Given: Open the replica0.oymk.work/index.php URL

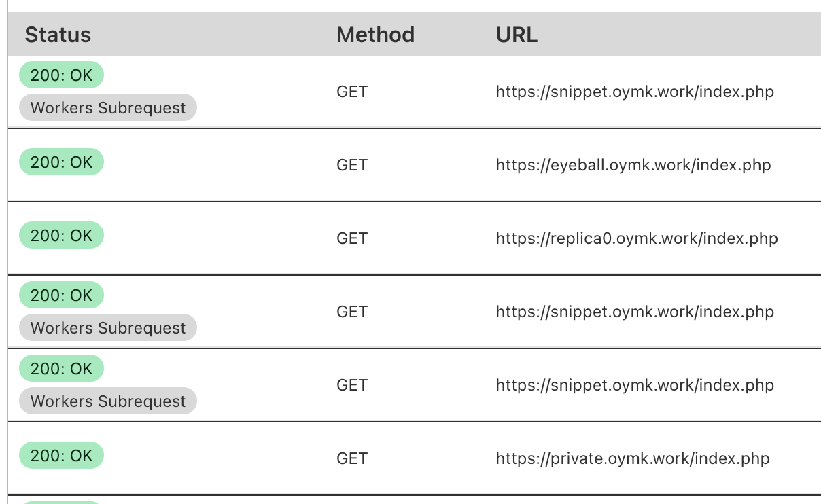Looking at the screenshot, I should click(637, 238).
